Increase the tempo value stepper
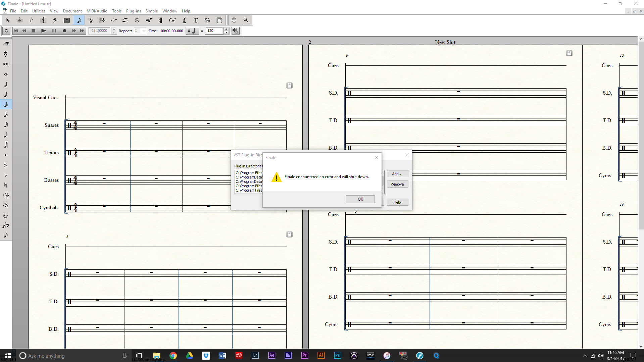 [227, 29]
